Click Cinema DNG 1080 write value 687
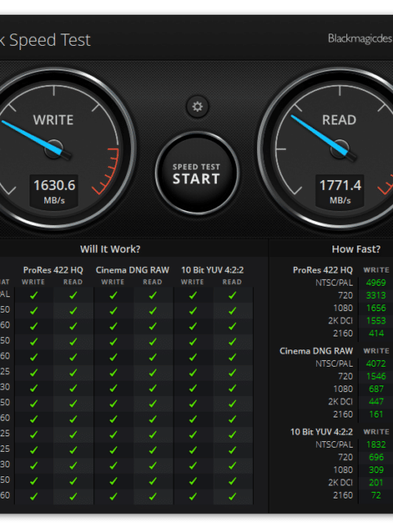The height and width of the screenshot is (532, 393). click(x=377, y=389)
